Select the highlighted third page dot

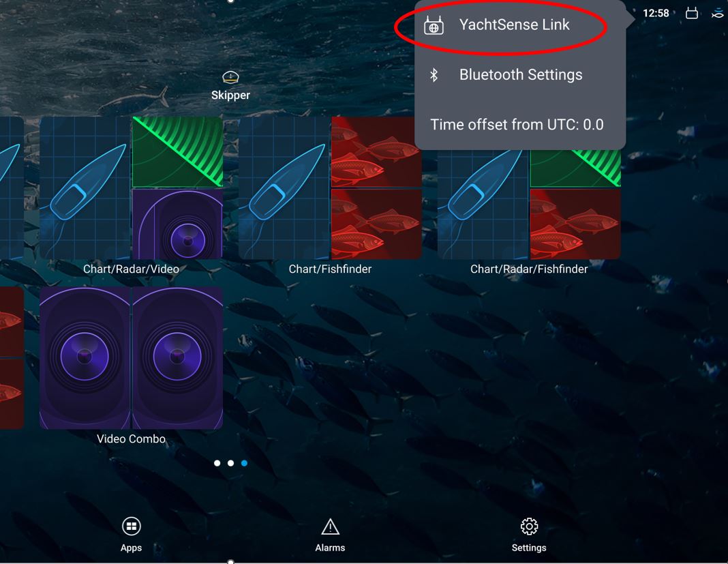tap(244, 463)
